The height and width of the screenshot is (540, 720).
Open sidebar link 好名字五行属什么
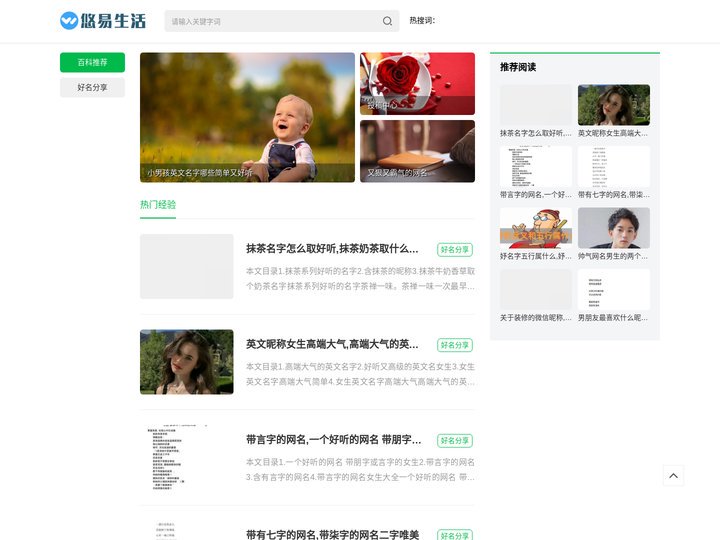click(536, 256)
